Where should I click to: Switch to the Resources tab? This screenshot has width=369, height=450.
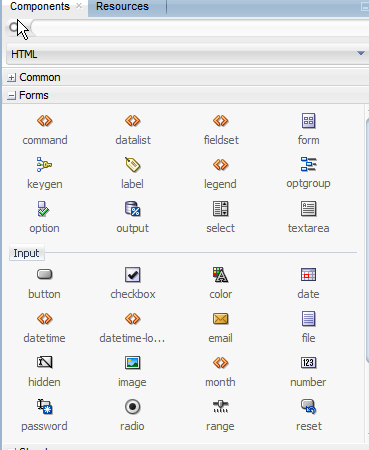click(122, 6)
